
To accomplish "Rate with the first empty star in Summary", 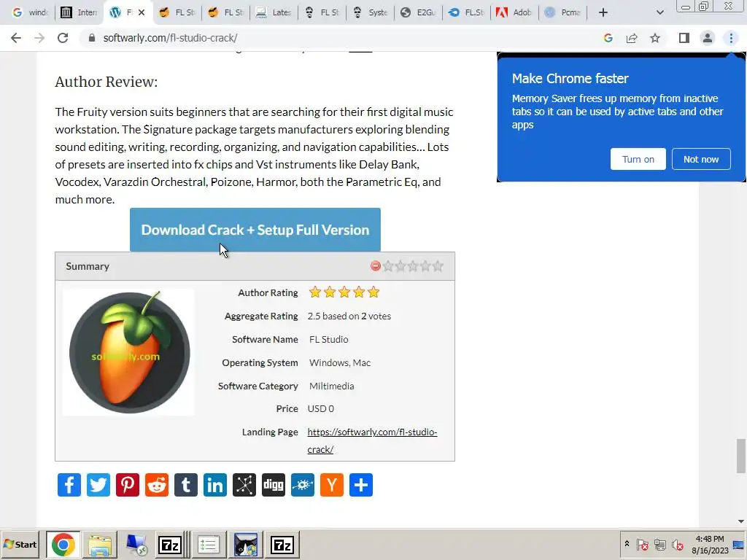I will pyautogui.click(x=388, y=266).
